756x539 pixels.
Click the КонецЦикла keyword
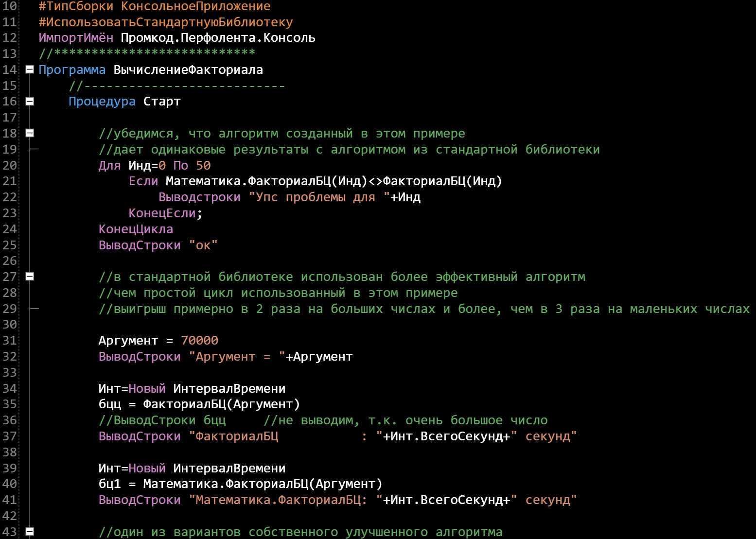point(136,228)
